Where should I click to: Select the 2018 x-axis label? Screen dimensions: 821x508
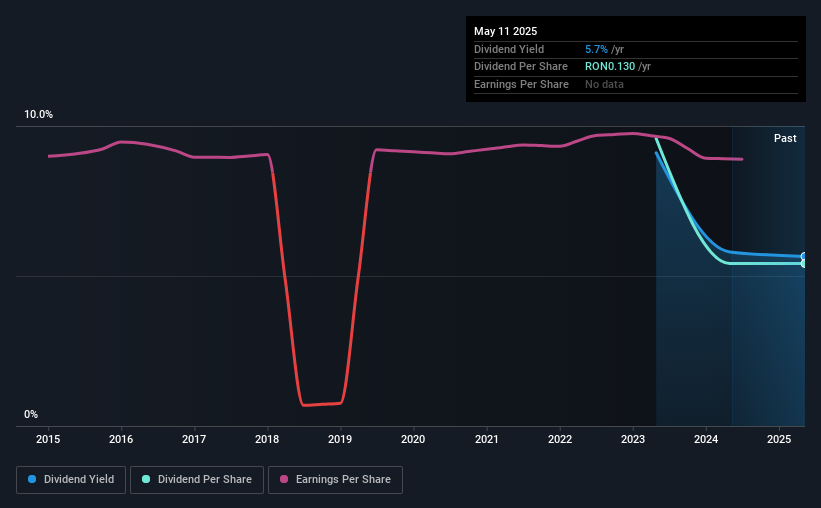(267, 439)
